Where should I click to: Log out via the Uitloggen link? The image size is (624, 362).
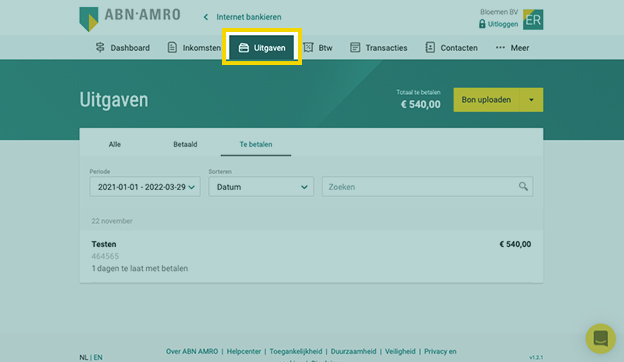[503, 24]
